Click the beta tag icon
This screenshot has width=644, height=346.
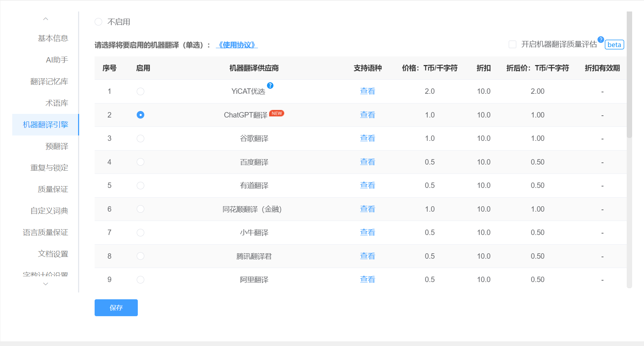pos(614,45)
